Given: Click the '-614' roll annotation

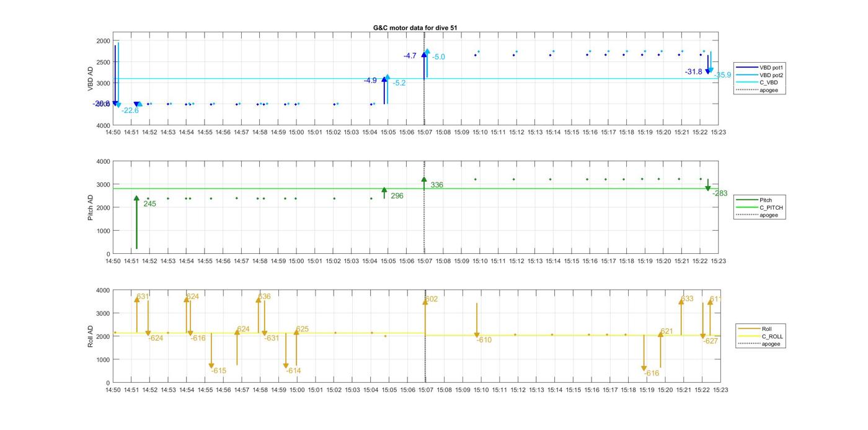Looking at the screenshot, I should 293,371.
